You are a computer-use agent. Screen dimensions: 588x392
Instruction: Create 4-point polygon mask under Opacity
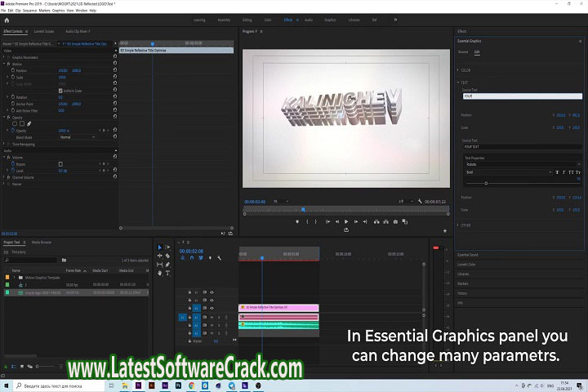tap(22, 123)
